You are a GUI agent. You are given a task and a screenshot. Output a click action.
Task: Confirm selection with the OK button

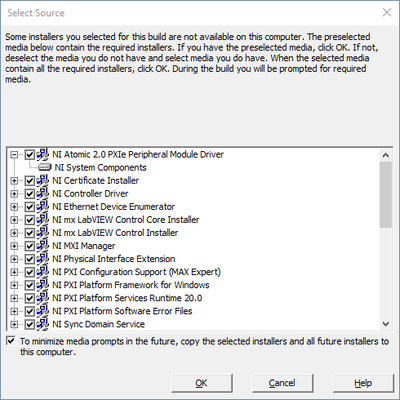[x=202, y=383]
